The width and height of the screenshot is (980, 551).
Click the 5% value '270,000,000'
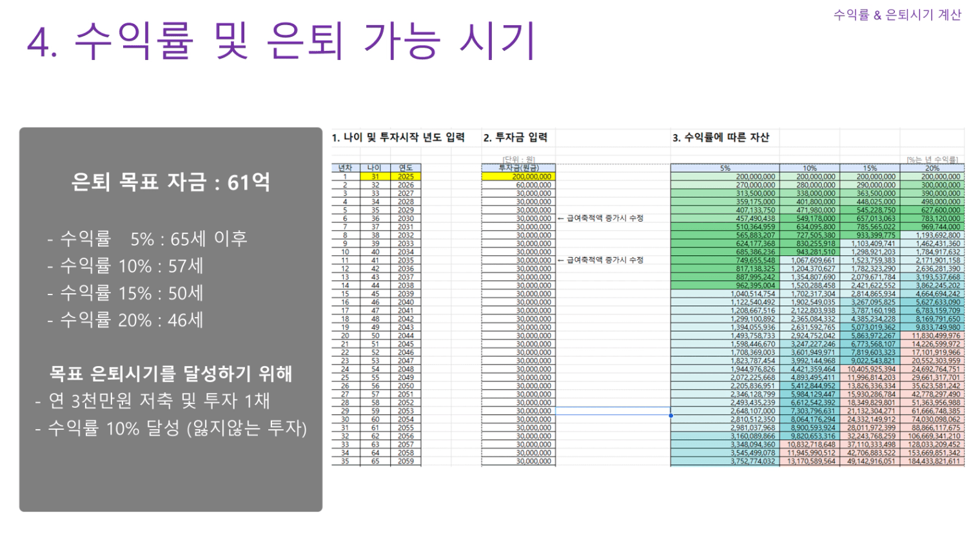point(725,185)
